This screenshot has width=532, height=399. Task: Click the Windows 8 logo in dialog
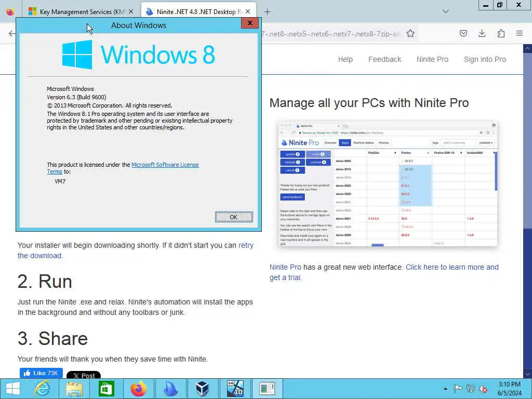(138, 55)
